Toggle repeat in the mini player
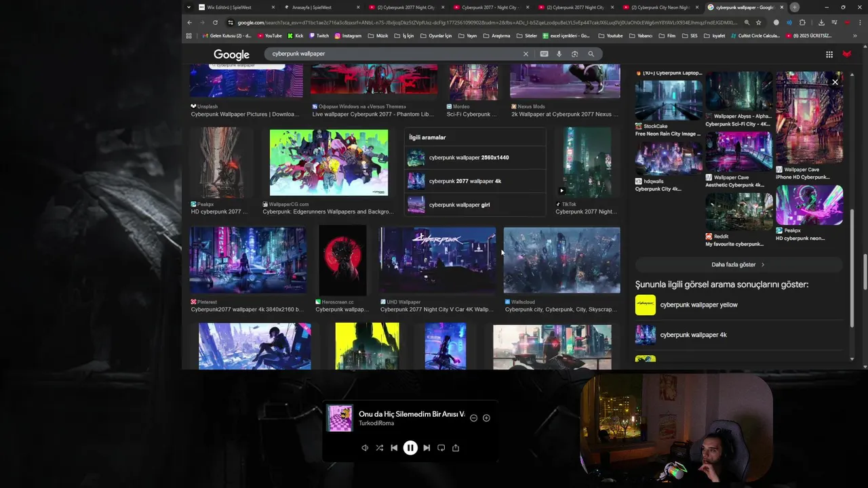Image resolution: width=868 pixels, height=488 pixels. 441,447
